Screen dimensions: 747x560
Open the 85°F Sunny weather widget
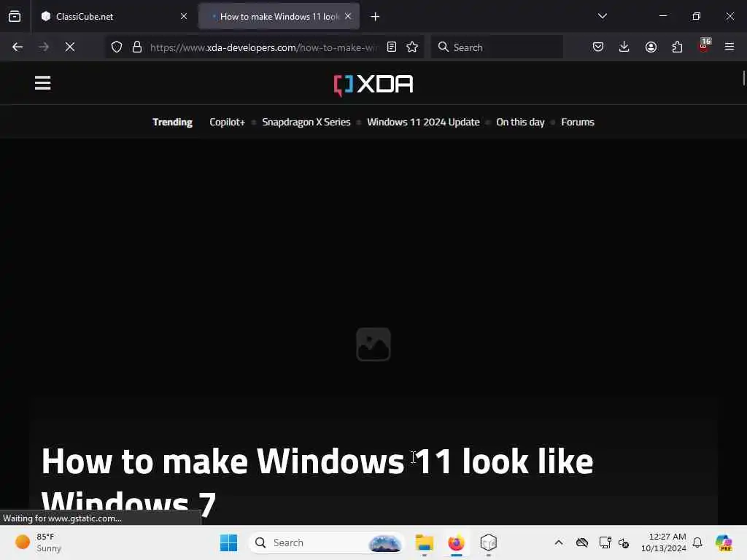tap(39, 542)
